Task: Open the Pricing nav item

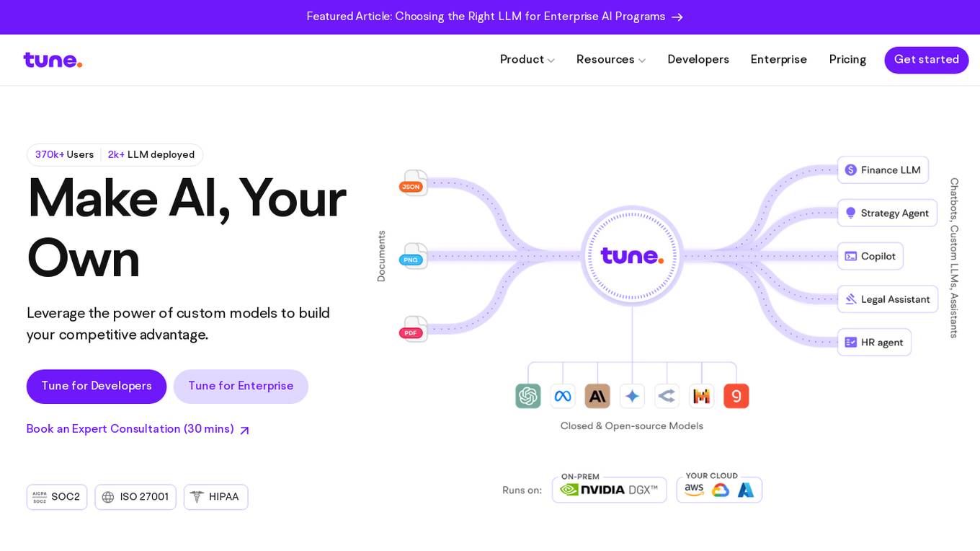Action: (847, 60)
